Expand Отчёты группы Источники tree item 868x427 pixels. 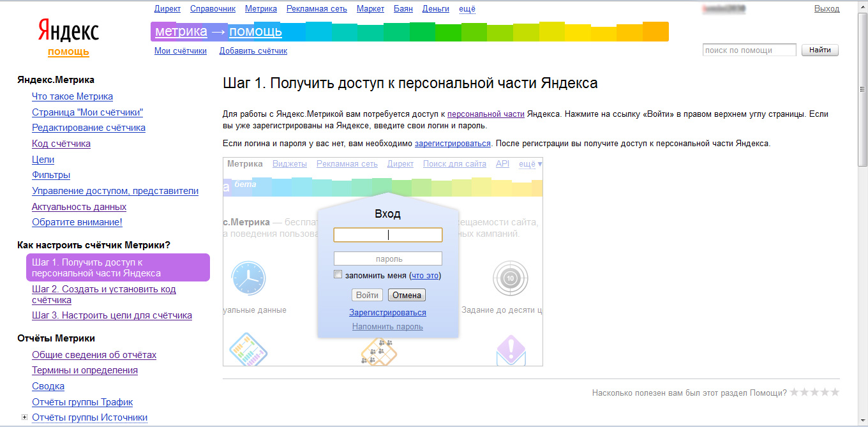(x=24, y=417)
